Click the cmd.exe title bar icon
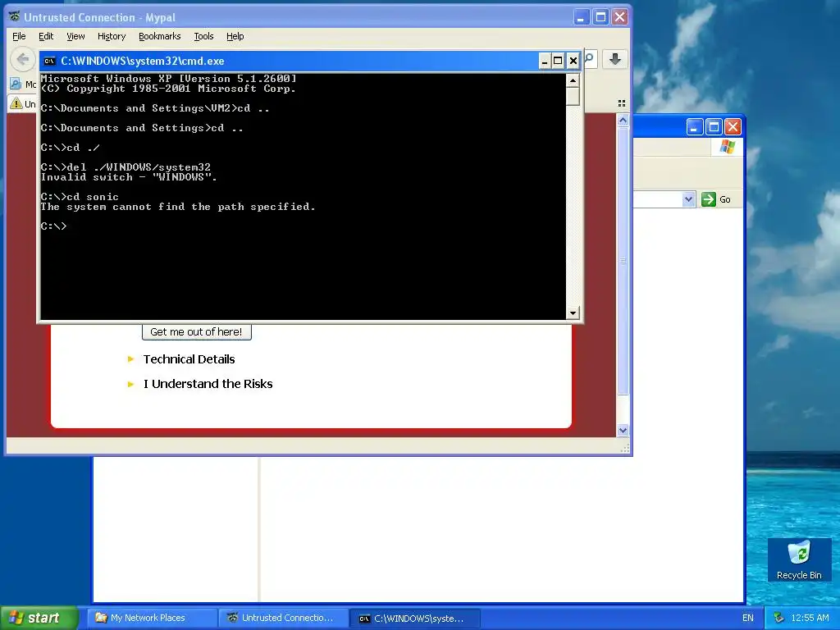Screen dimensions: 840x630 pos(49,61)
